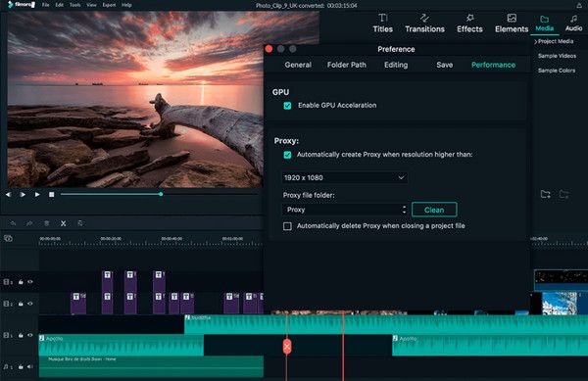588x381 pixels.
Task: Hide video track 1 with eye icon
Action: click(x=30, y=335)
